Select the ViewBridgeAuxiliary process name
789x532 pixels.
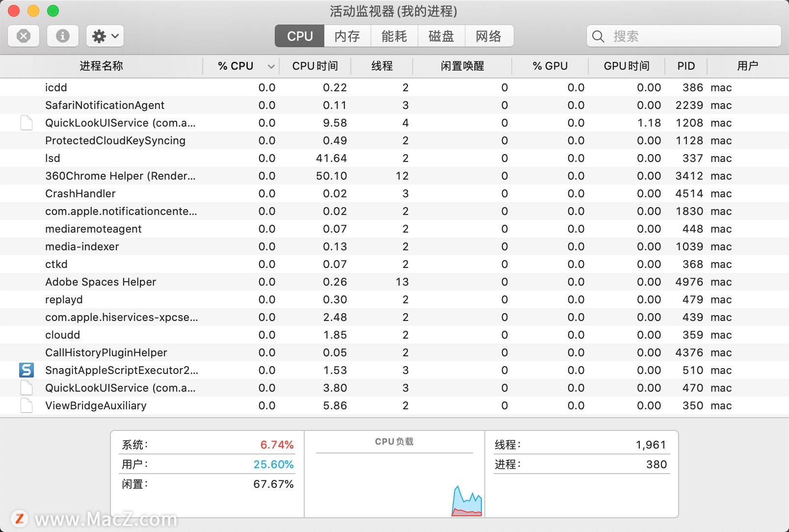96,405
